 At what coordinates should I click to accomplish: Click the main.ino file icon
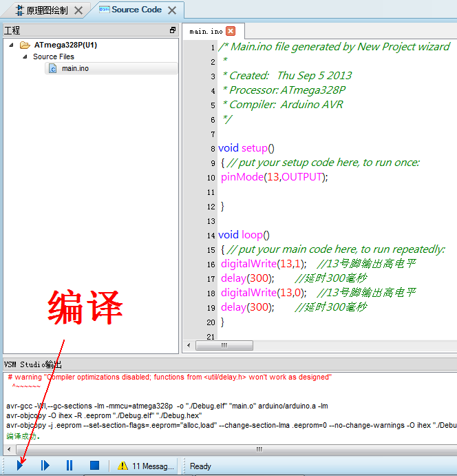(52, 68)
